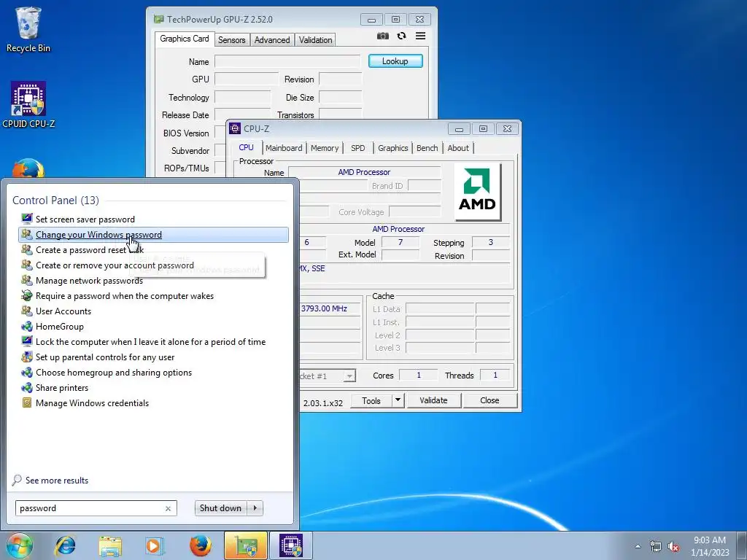Open Firefox from the taskbar
The width and height of the screenshot is (747, 560).
click(200, 545)
